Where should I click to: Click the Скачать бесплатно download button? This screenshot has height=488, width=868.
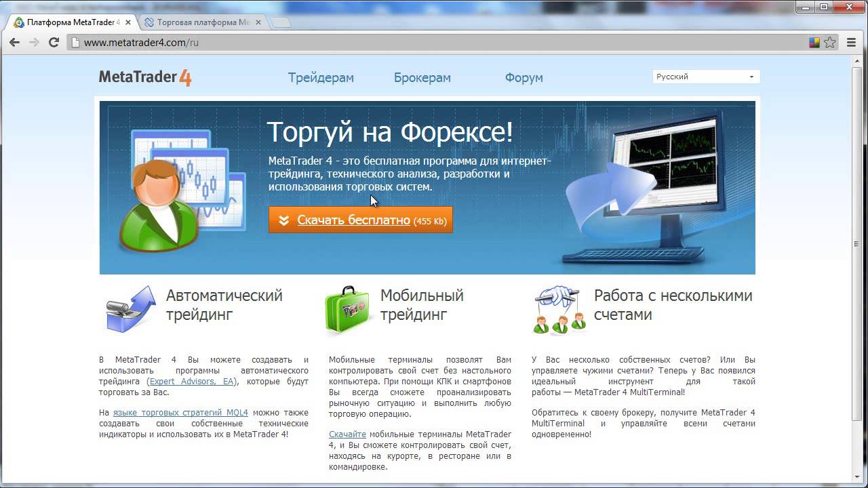[x=361, y=220]
